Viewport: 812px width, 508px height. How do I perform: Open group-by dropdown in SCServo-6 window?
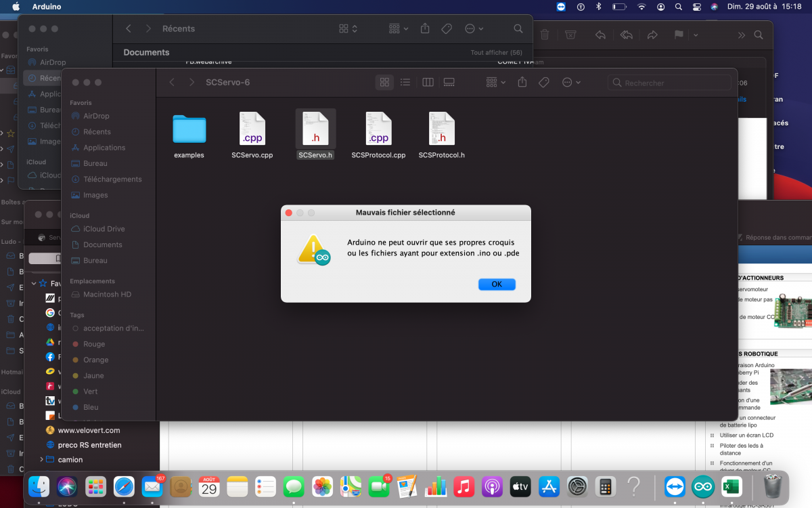tap(495, 83)
